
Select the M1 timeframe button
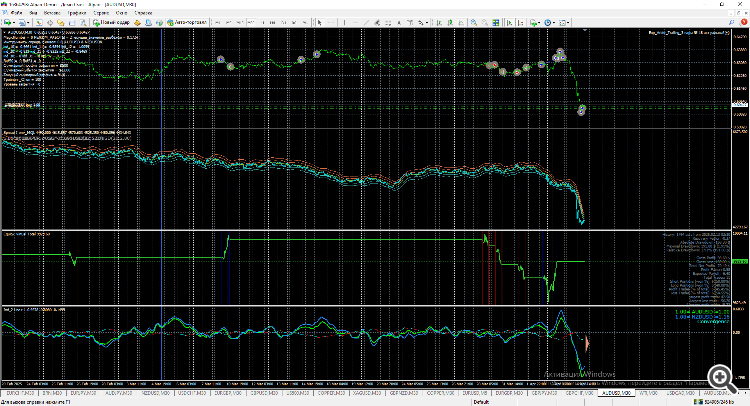pos(217,22)
